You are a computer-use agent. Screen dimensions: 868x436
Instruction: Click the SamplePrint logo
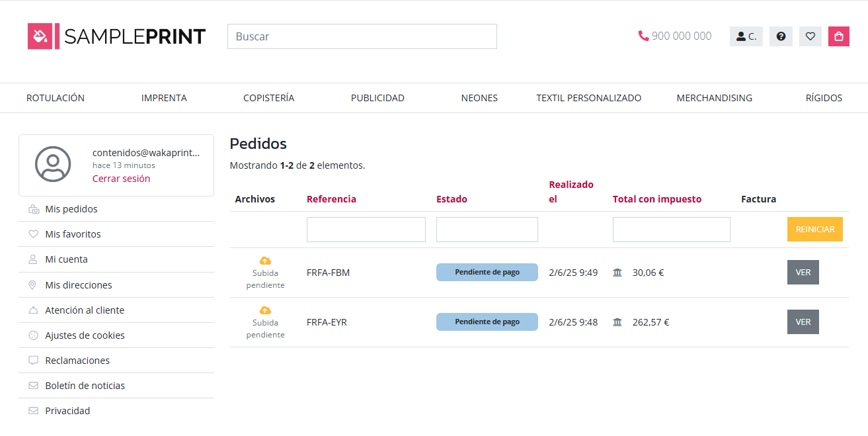[x=116, y=36]
